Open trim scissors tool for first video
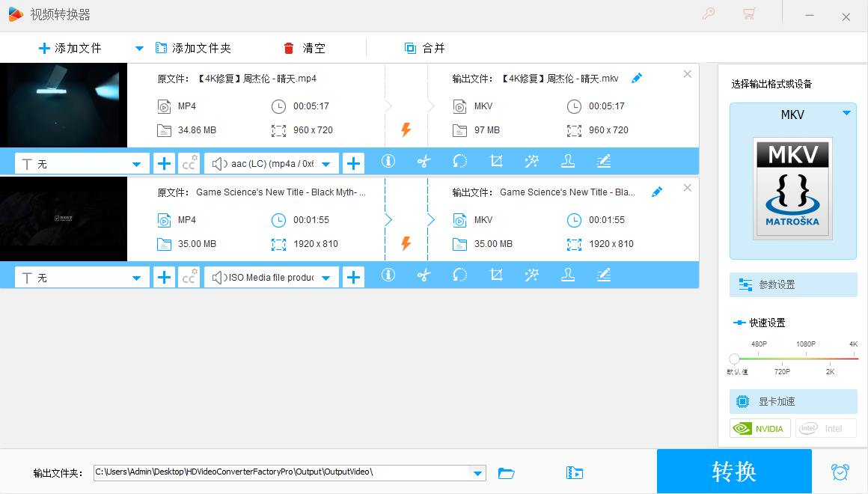 (424, 162)
